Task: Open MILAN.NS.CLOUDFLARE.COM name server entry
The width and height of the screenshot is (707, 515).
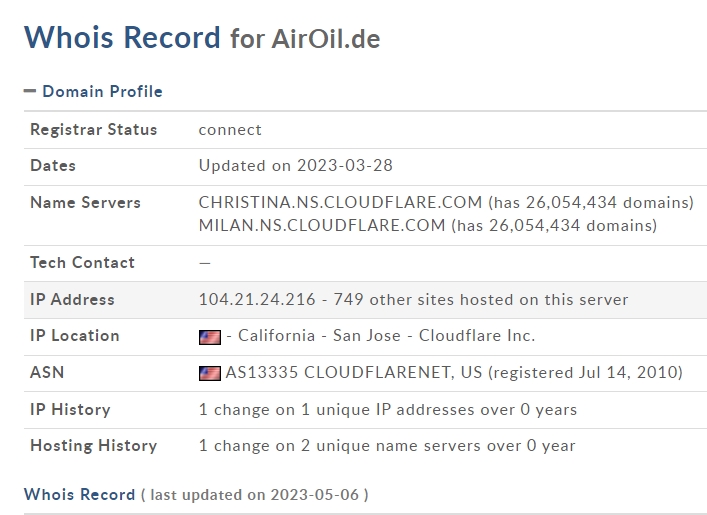Action: click(x=322, y=225)
